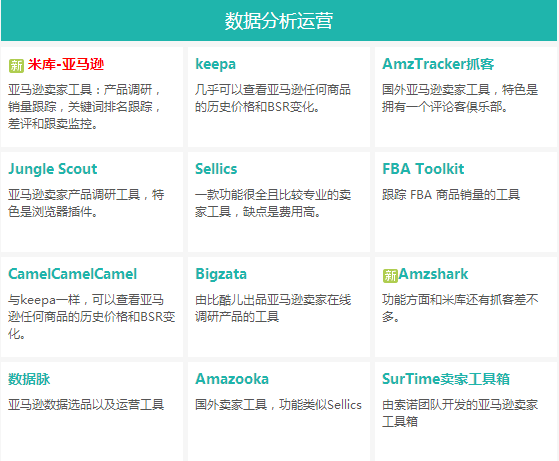The image size is (559, 461).
Task: Open Amazooka tool link
Action: click(232, 379)
